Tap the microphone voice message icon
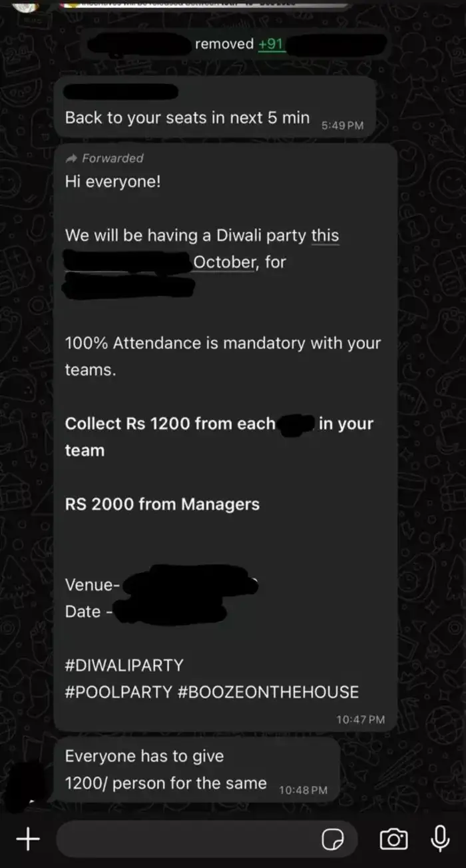The image size is (466, 868). [439, 839]
